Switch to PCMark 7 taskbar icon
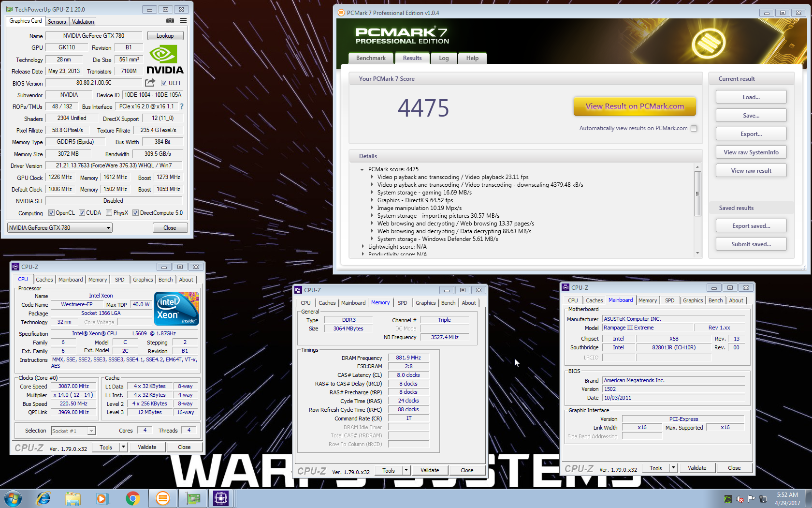Screen dimensions: 812x508 point(163,498)
